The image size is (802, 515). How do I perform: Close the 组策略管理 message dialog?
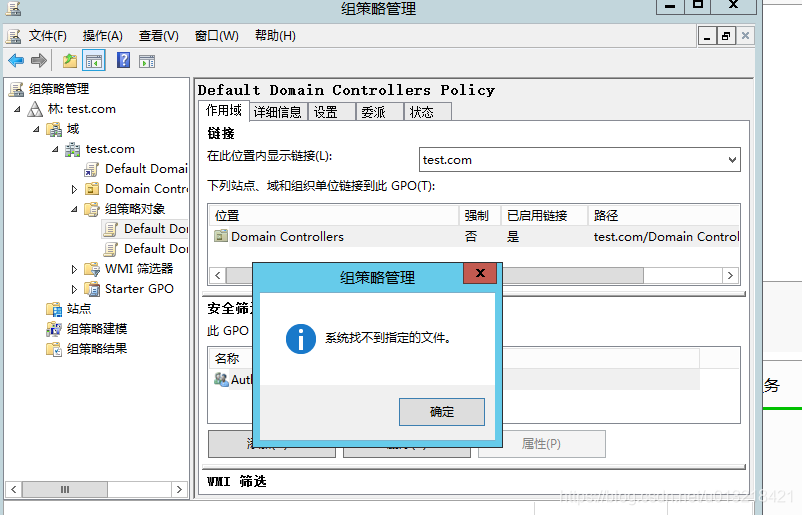click(480, 273)
